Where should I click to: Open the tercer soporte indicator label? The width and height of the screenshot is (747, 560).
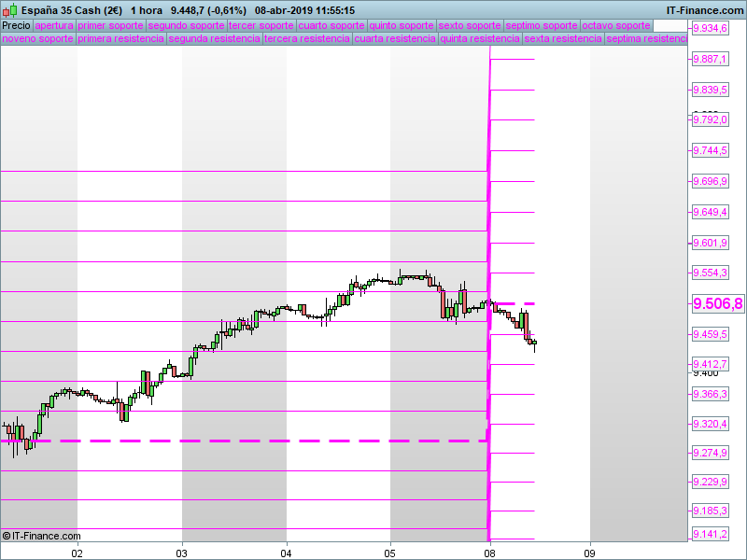click(261, 26)
